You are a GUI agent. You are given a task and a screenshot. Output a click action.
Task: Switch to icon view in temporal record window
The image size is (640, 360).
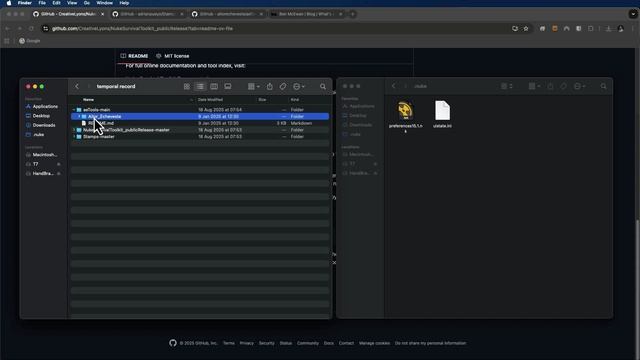(187, 87)
